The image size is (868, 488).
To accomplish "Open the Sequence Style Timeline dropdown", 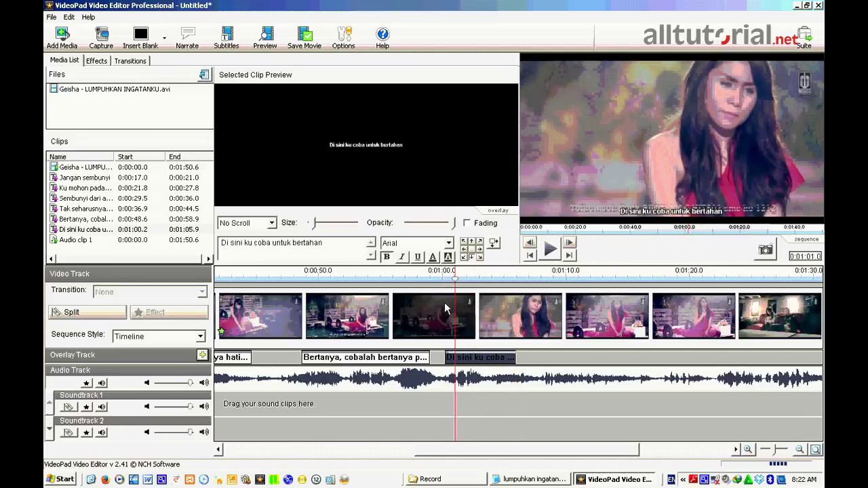I will [159, 336].
